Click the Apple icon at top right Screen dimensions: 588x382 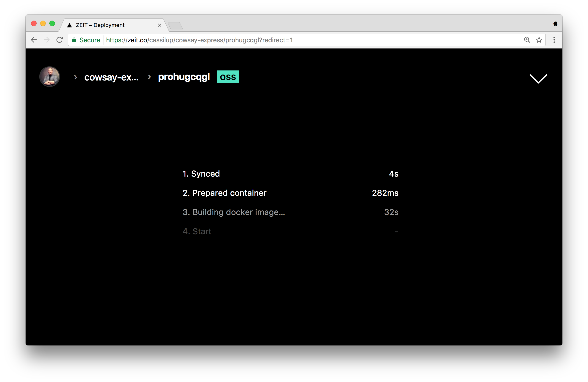555,24
